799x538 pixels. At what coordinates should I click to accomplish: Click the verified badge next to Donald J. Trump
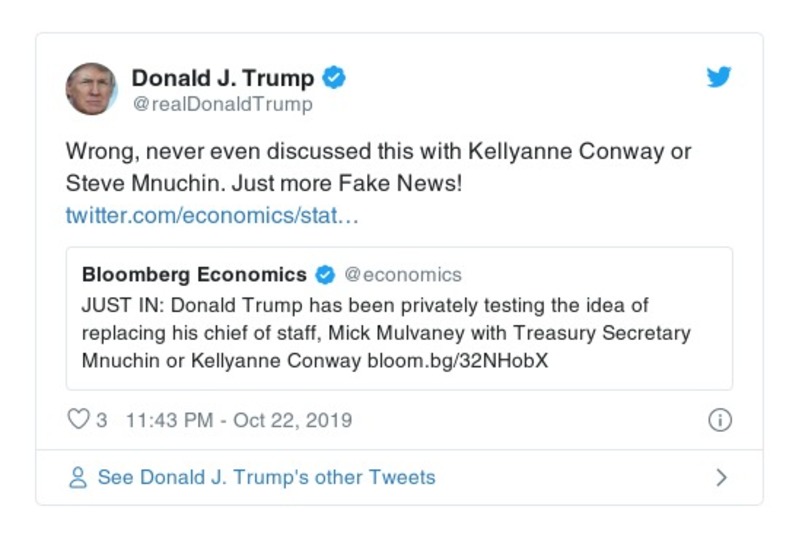click(335, 78)
